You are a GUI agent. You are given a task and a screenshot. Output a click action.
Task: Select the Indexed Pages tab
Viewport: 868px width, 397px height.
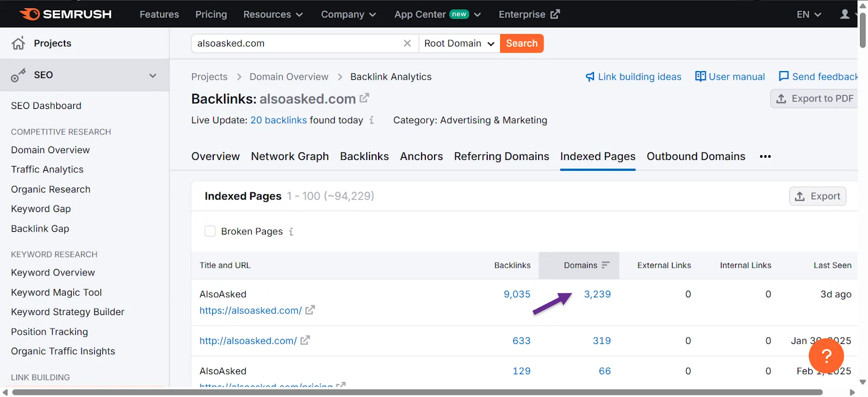(x=598, y=156)
